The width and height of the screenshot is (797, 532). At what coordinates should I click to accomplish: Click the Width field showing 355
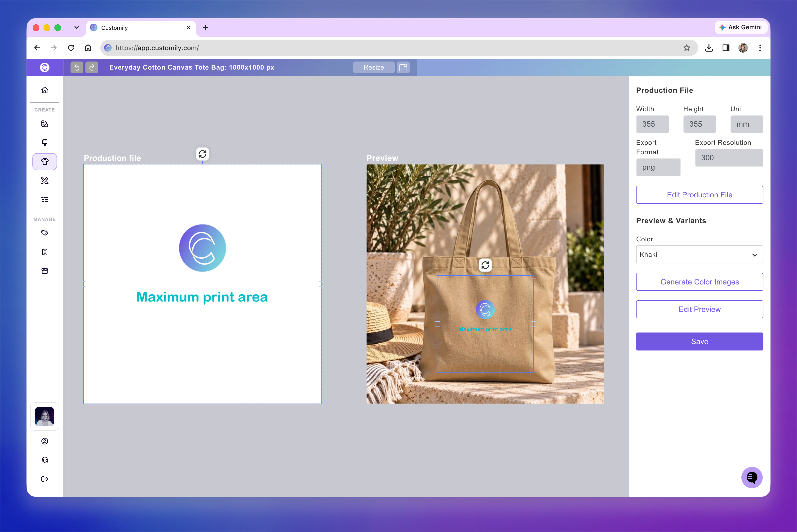(652, 124)
